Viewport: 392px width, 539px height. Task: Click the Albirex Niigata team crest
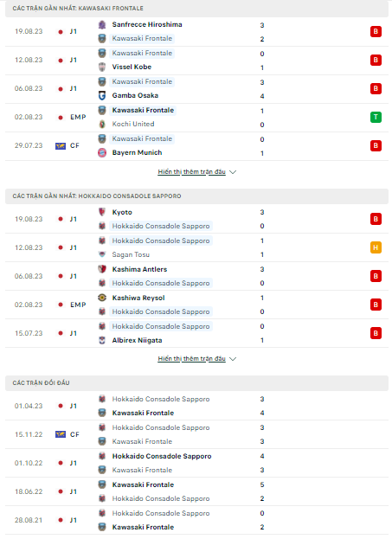[x=102, y=340]
